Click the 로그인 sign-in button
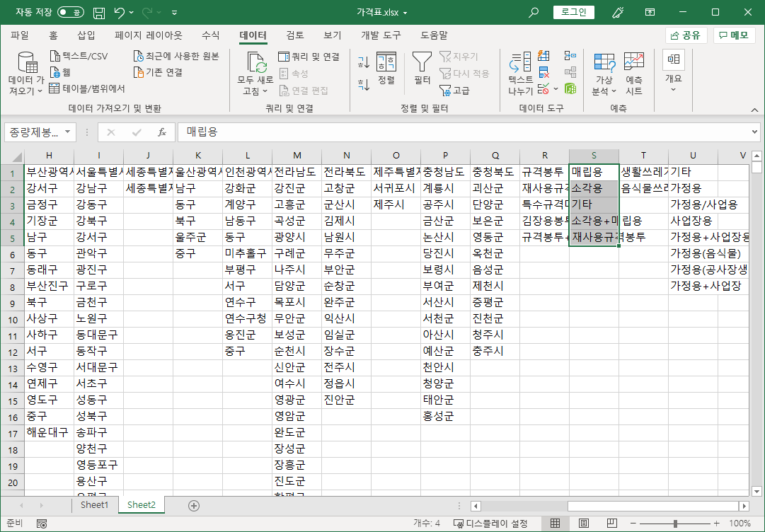This screenshot has width=765, height=532. tap(574, 12)
